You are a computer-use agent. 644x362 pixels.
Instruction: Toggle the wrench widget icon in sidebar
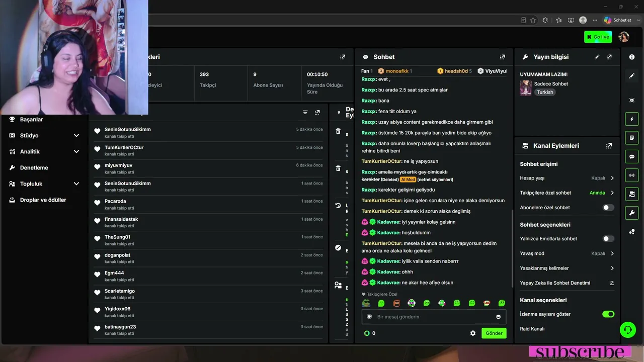click(x=632, y=213)
